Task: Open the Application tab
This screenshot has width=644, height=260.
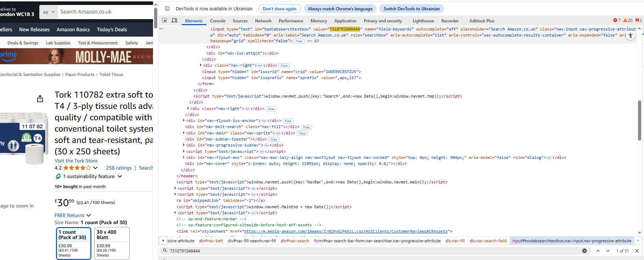Action: tap(345, 21)
